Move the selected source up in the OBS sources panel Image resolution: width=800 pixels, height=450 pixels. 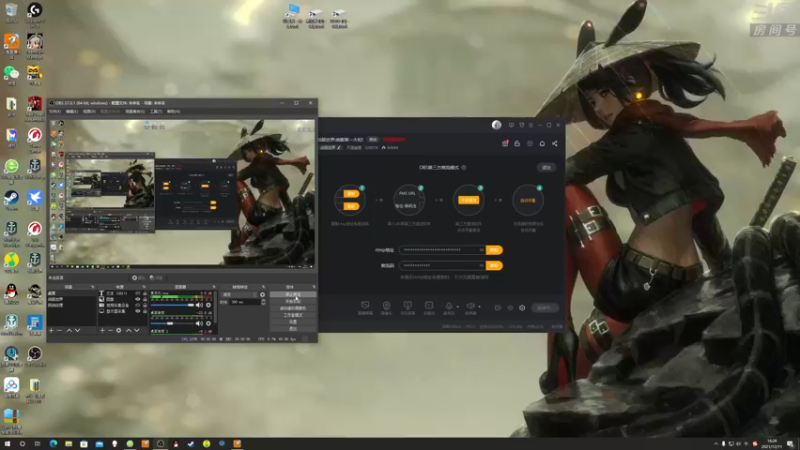(x=129, y=331)
